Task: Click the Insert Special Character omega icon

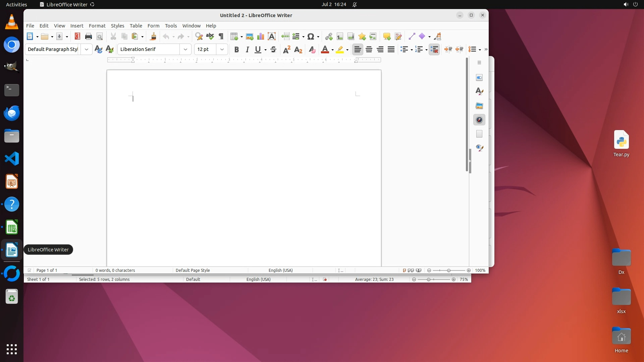Action: [311, 36]
